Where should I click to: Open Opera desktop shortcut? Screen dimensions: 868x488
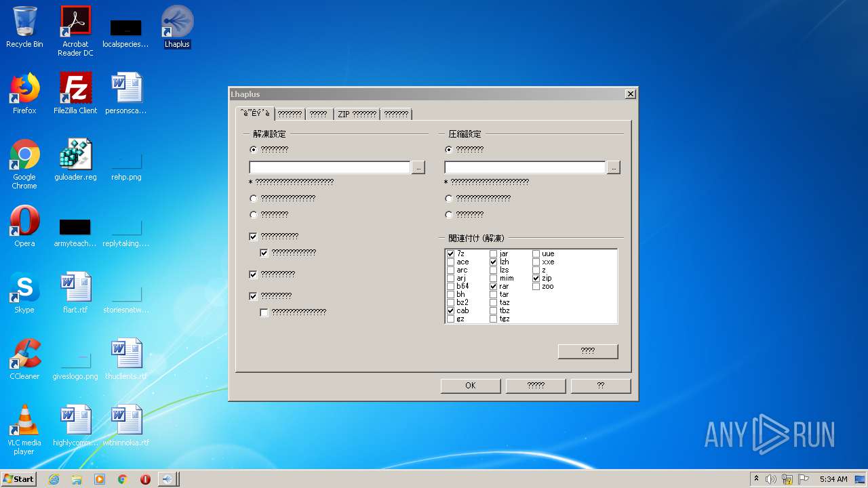point(24,227)
